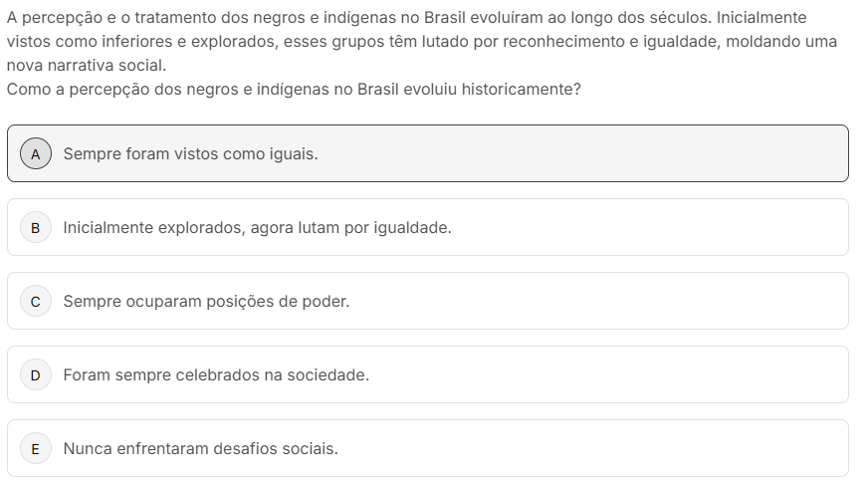The width and height of the screenshot is (868, 484).
Task: Select the circle labeled B
Action: point(36,227)
